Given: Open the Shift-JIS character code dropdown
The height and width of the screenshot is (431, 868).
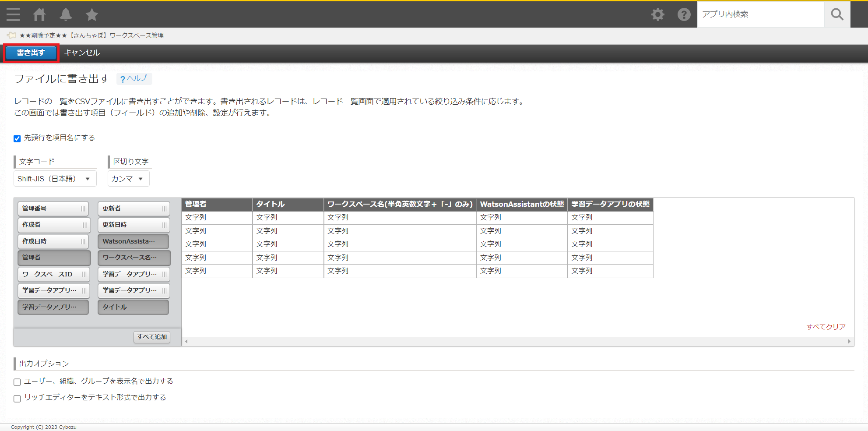Looking at the screenshot, I should 55,179.
